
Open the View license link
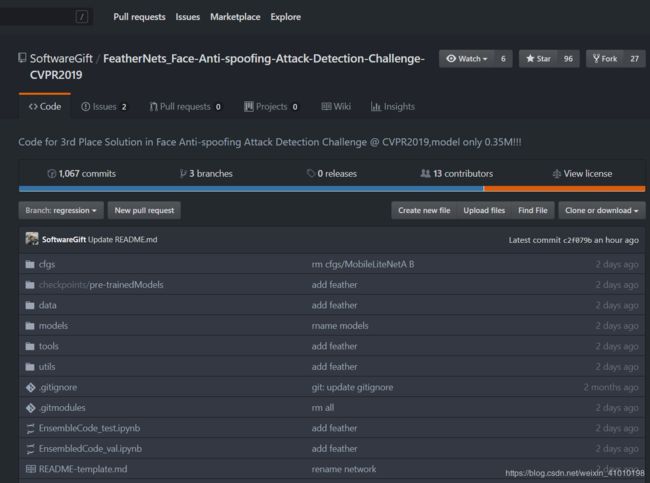tap(582, 173)
